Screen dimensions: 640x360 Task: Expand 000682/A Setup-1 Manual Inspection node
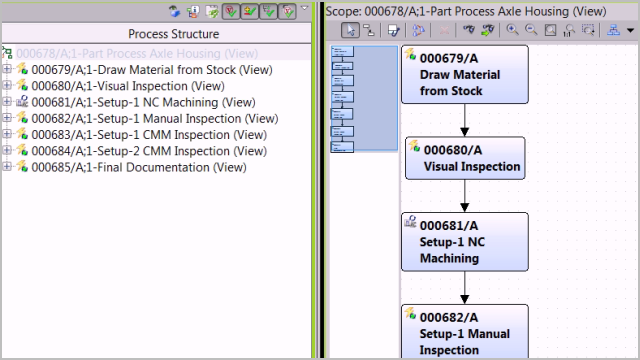point(7,118)
